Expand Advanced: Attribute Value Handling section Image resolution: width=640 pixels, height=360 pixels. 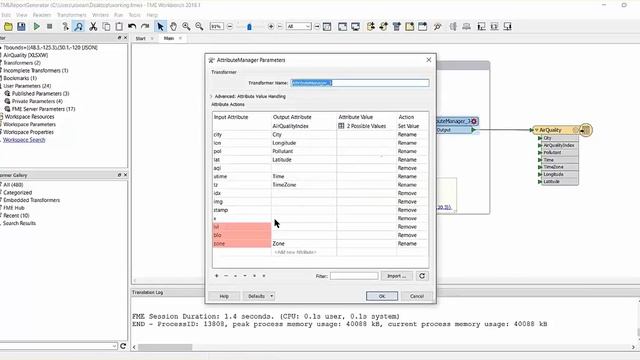point(211,96)
